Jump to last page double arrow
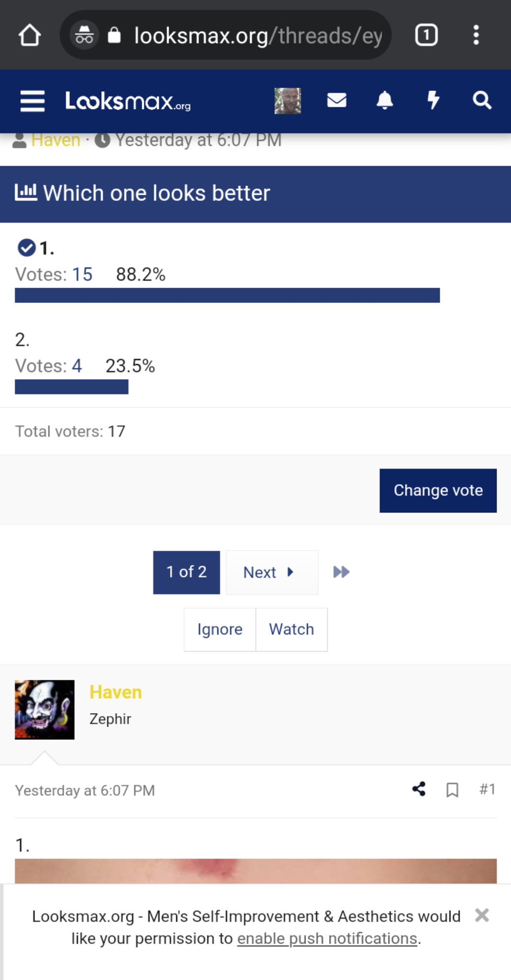This screenshot has width=511, height=980. (341, 572)
